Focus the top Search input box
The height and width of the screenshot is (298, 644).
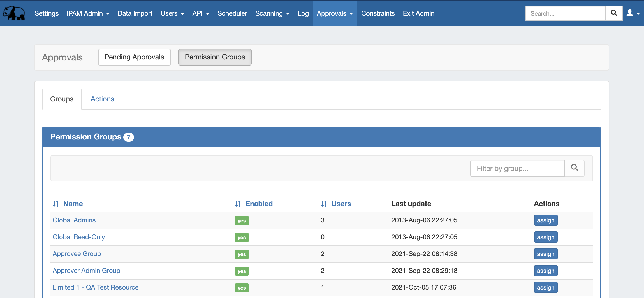pos(565,13)
